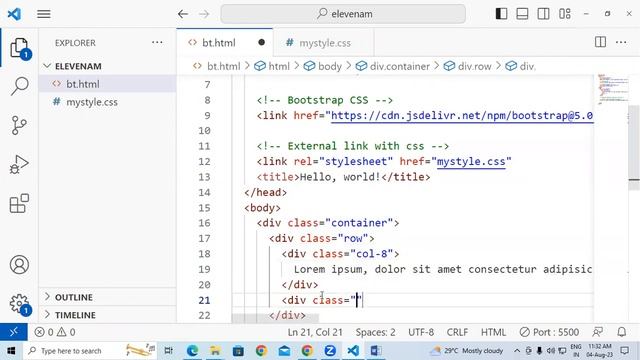640x360 pixels.
Task: Open the remote window status button
Action: 13,332
